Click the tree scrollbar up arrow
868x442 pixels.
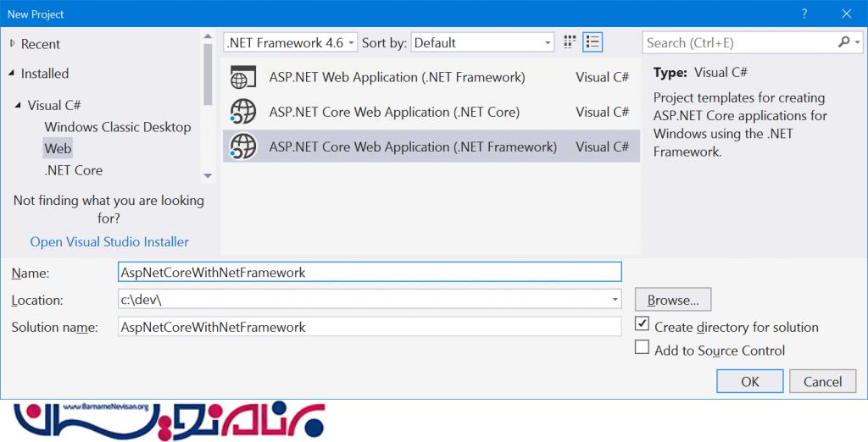tap(208, 36)
